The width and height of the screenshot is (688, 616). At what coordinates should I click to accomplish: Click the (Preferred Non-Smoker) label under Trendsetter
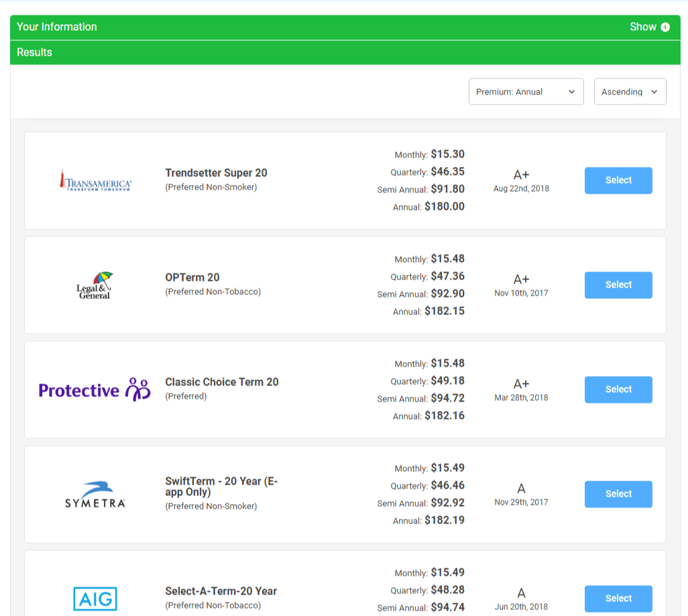[x=211, y=187]
